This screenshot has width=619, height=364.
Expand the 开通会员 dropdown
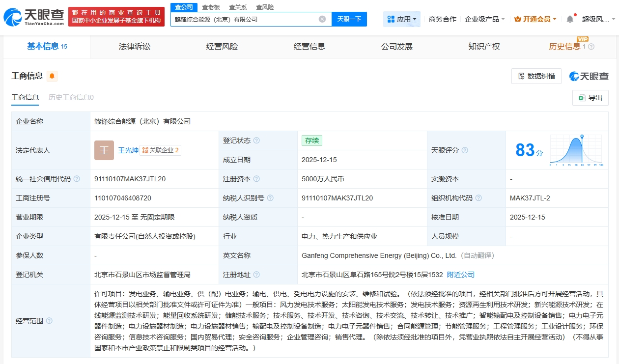(535, 19)
